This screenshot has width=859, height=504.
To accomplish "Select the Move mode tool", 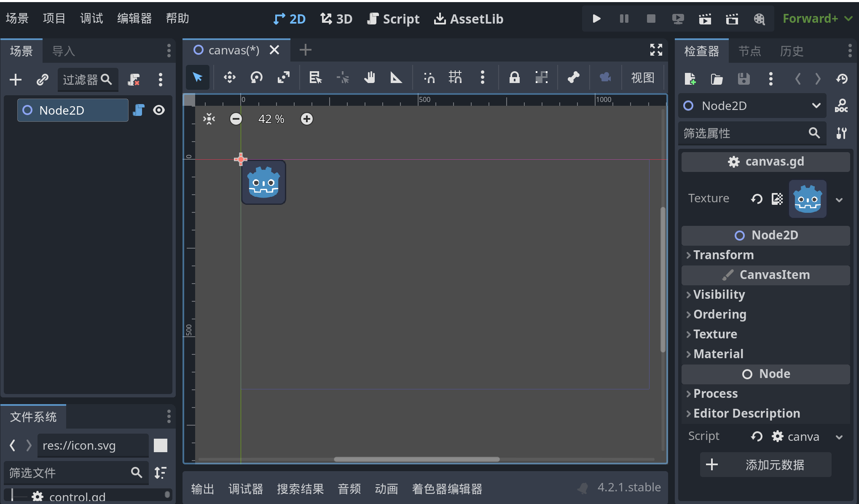I will [229, 78].
